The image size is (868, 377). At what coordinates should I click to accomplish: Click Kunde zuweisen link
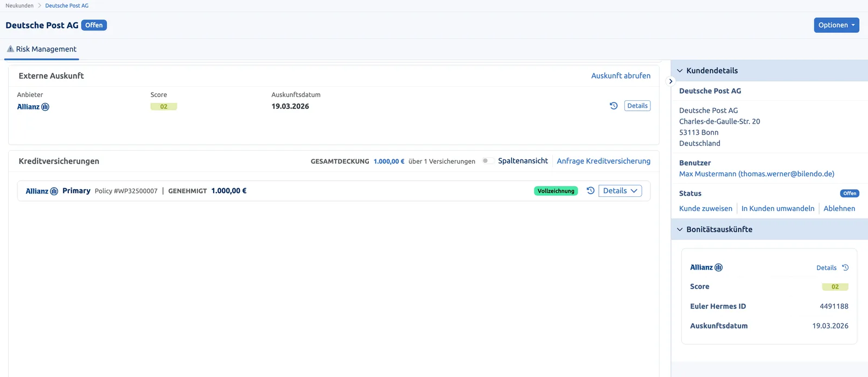(x=705, y=208)
